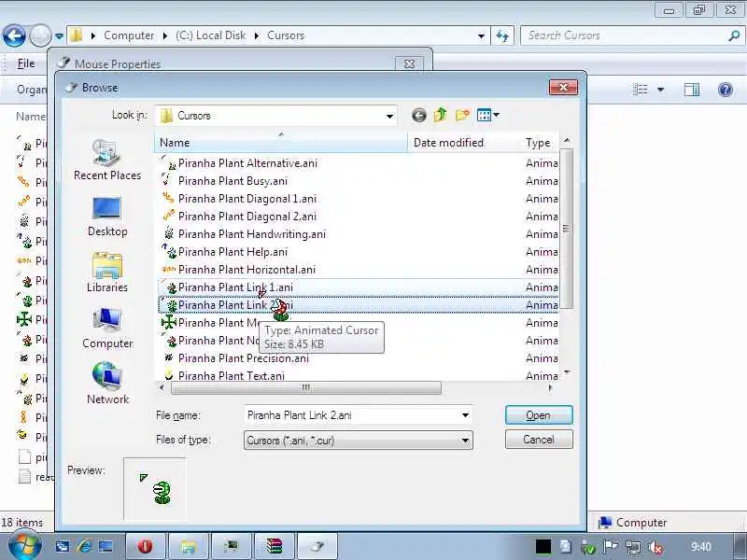Viewport: 747px width, 560px height.
Task: Open the Explorer File menu
Action: [26, 63]
